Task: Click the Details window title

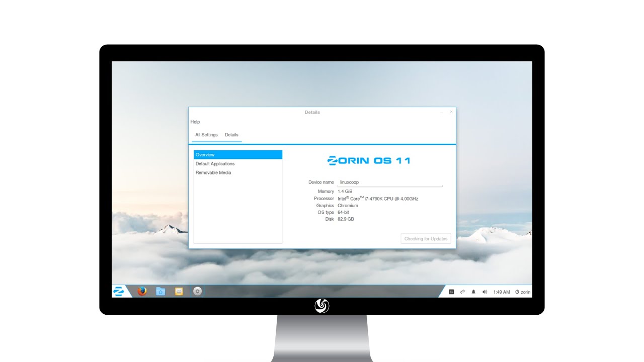Action: pyautogui.click(x=312, y=112)
